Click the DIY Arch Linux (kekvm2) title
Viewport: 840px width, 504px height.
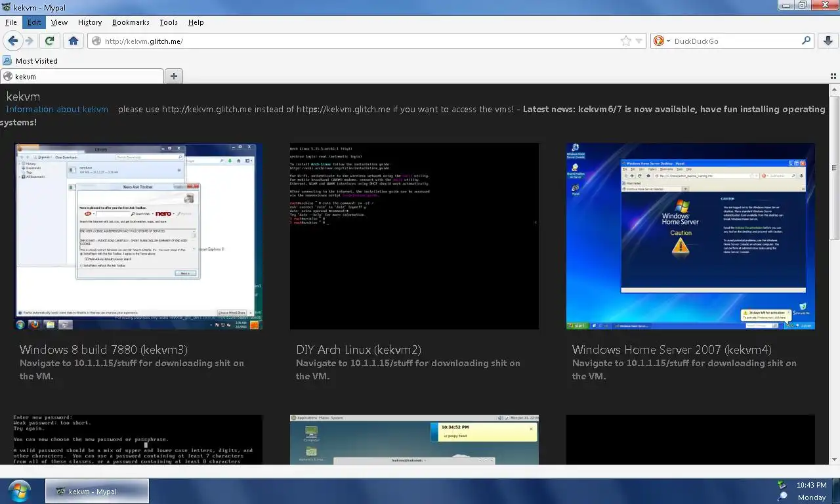click(x=359, y=350)
